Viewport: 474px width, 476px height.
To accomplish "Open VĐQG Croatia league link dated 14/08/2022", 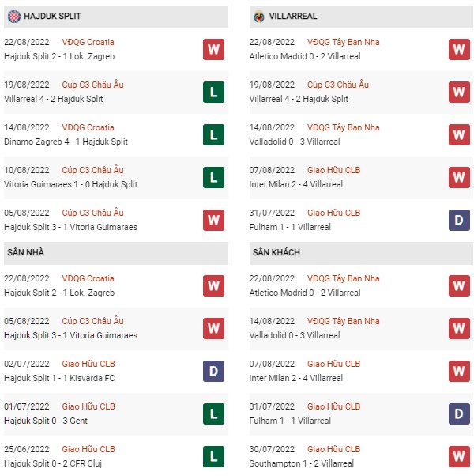I will pyautogui.click(x=88, y=127).
